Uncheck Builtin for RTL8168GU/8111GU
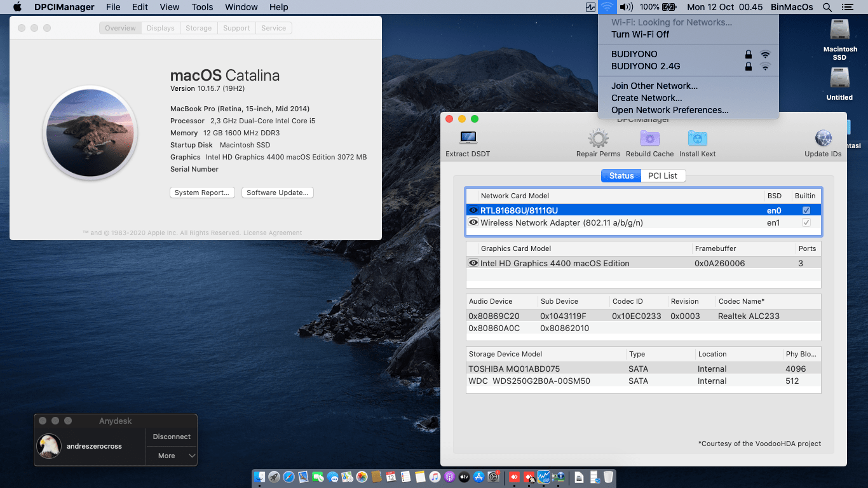The width and height of the screenshot is (868, 488). coord(804,210)
